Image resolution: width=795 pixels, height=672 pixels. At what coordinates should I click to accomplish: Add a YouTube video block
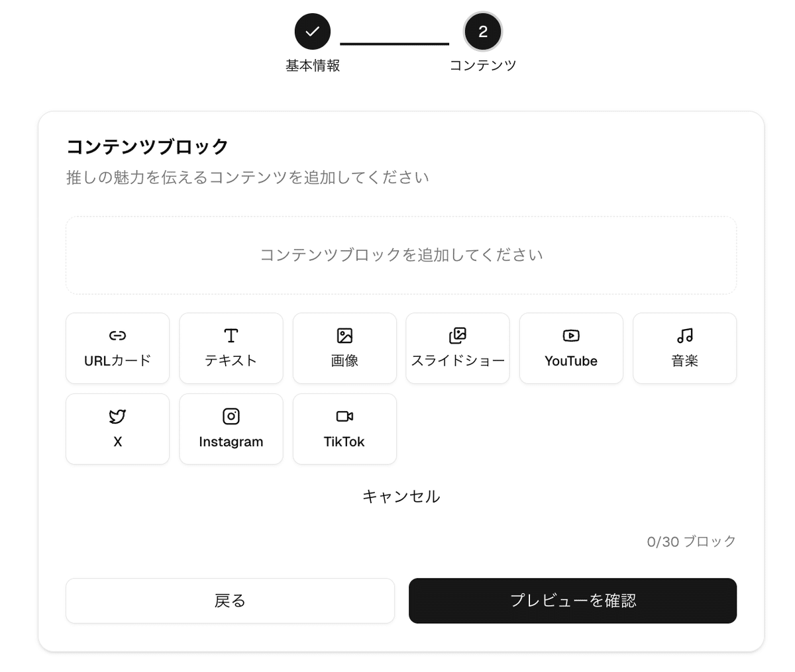point(571,348)
